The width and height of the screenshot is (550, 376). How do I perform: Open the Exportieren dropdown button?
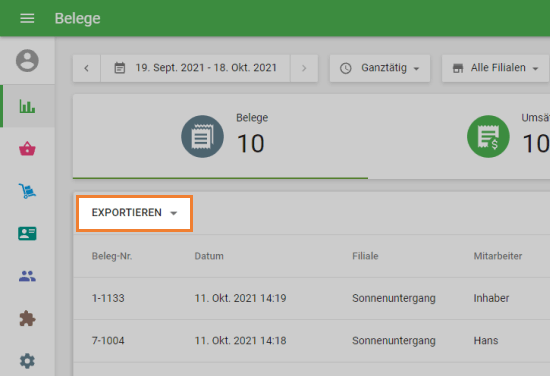(x=134, y=213)
